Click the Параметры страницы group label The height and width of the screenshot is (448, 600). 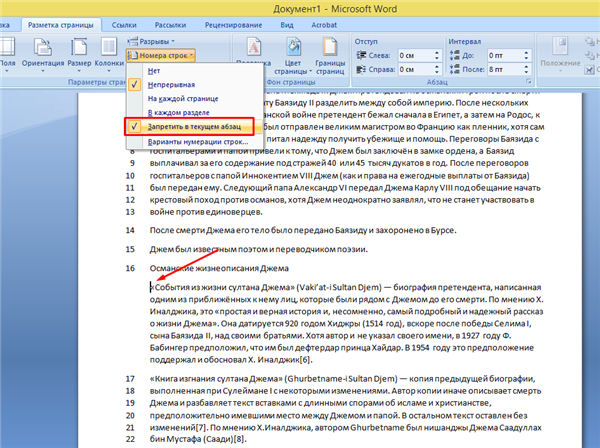pos(96,82)
